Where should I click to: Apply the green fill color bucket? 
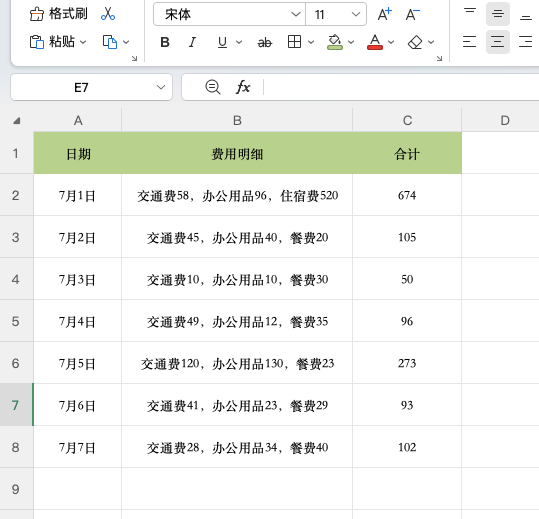[x=335, y=42]
